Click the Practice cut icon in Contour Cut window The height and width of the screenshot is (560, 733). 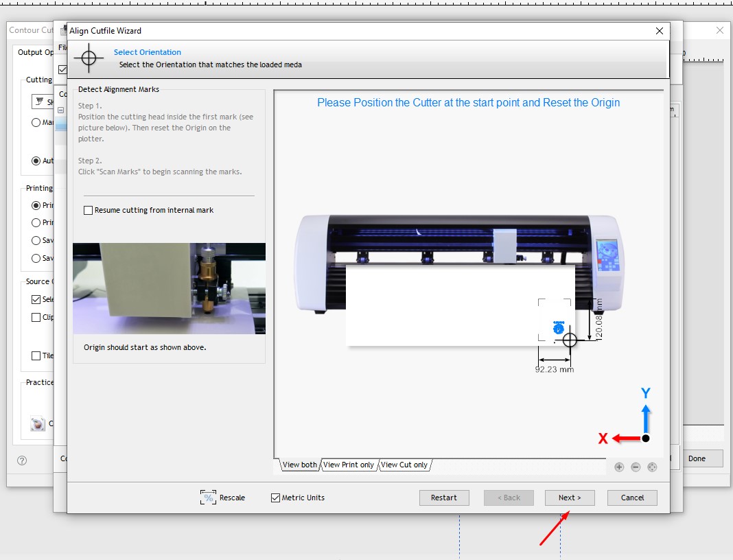click(x=37, y=423)
